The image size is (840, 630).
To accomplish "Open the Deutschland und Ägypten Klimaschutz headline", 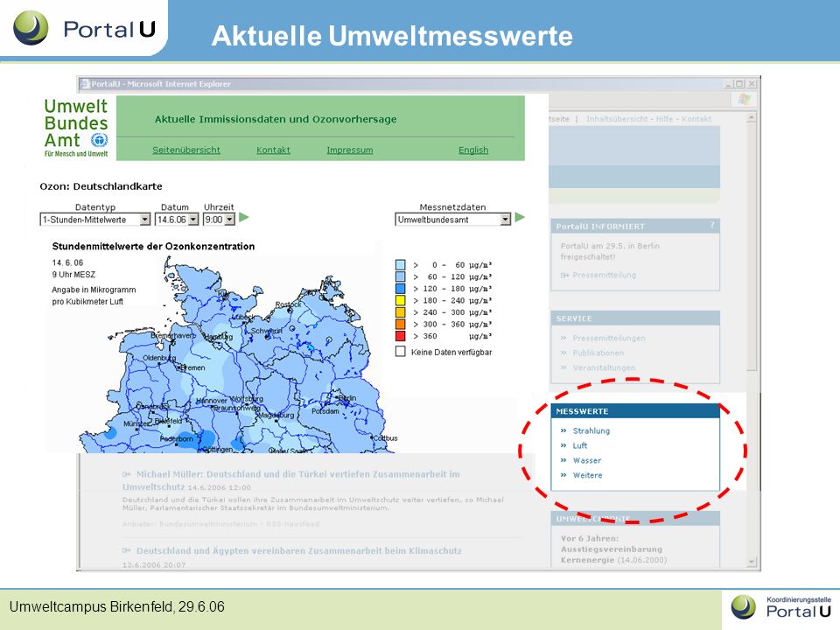I will tap(299, 550).
